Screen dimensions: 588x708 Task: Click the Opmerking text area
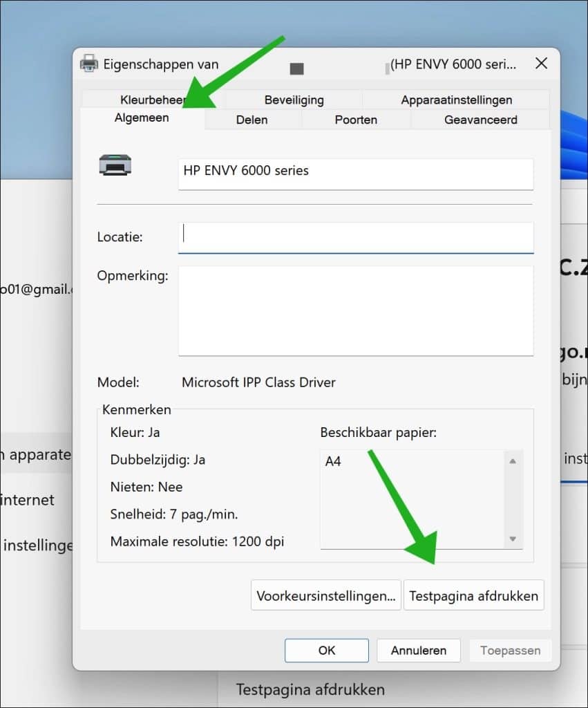(356, 310)
